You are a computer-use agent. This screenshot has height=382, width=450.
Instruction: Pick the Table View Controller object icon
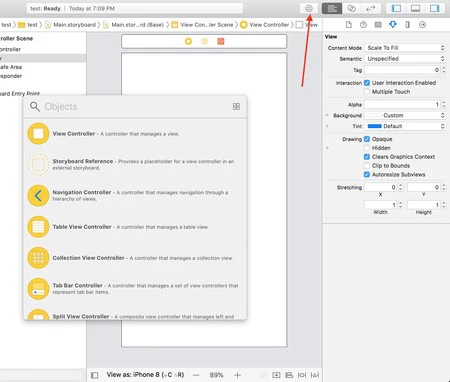[x=38, y=227]
